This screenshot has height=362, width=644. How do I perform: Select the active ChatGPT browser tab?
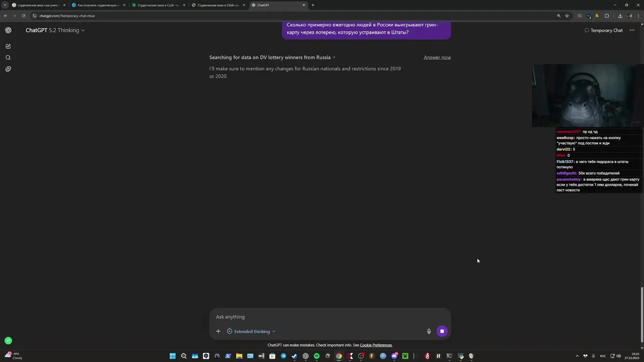point(278,5)
